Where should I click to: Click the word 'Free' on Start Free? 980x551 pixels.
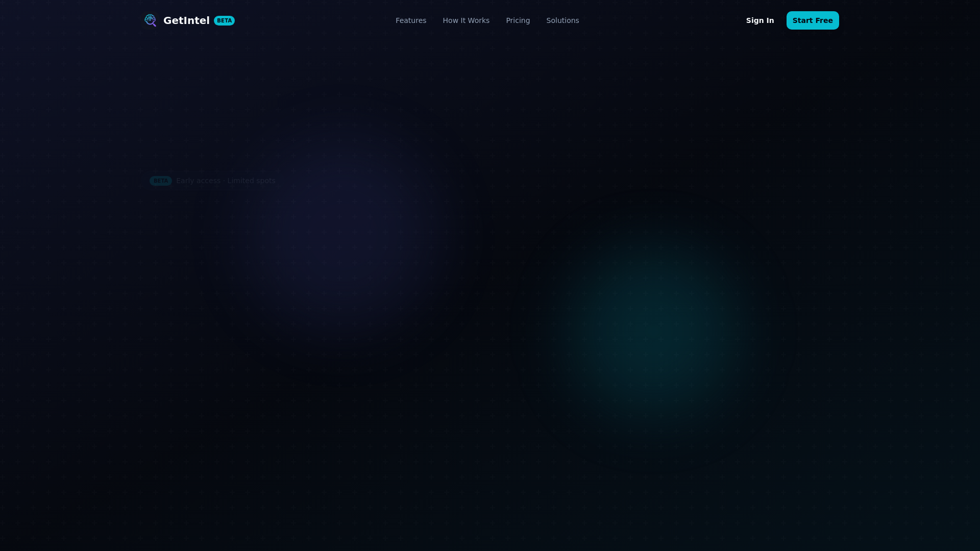click(824, 21)
